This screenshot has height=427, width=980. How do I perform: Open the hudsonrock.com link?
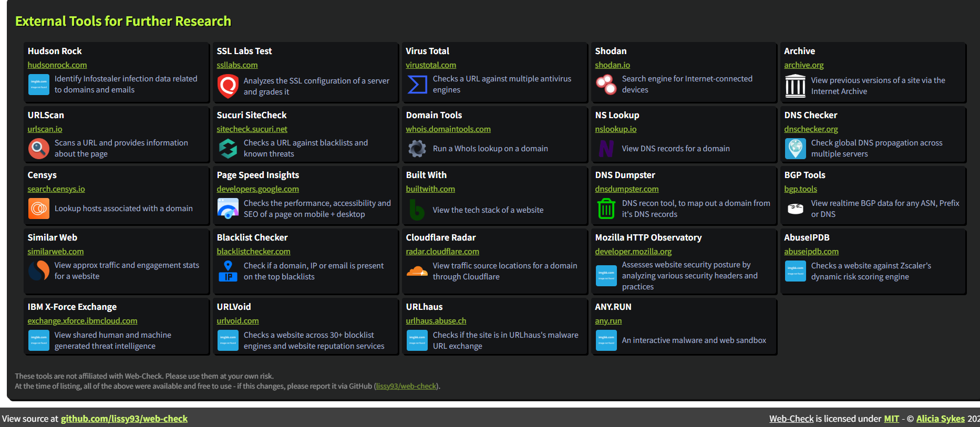[x=57, y=65]
